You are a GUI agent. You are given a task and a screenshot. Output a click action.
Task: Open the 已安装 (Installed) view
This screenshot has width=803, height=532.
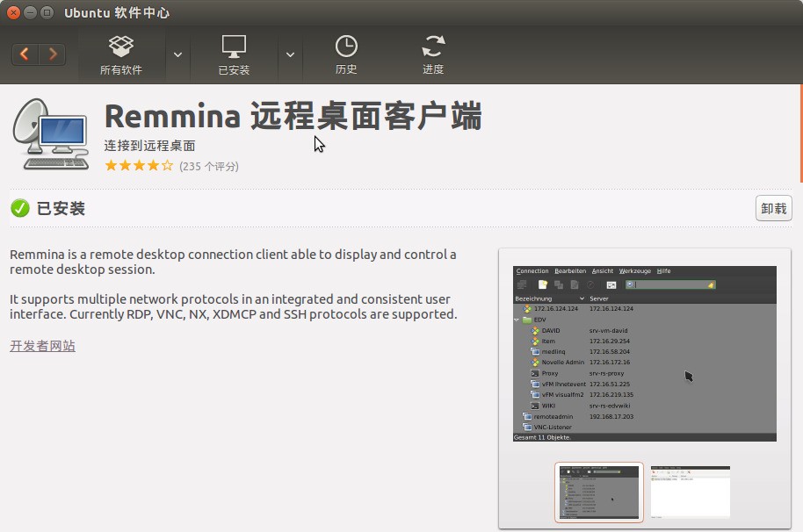[234, 55]
